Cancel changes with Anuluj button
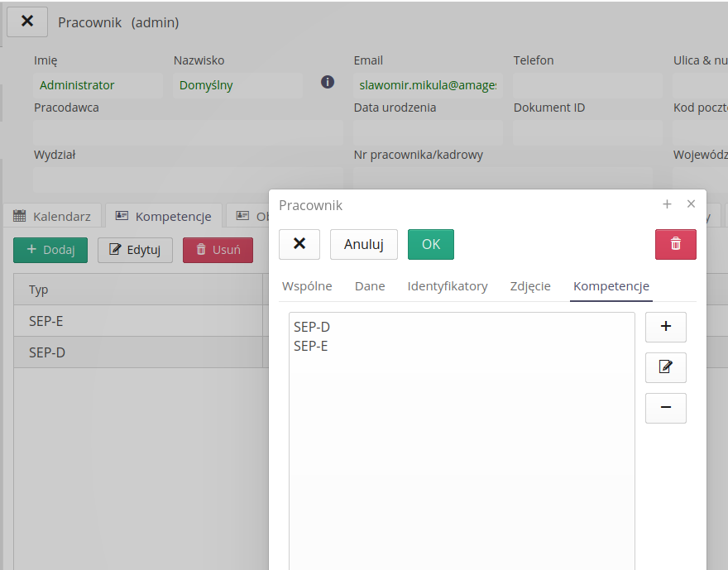728x570 pixels. (364, 244)
